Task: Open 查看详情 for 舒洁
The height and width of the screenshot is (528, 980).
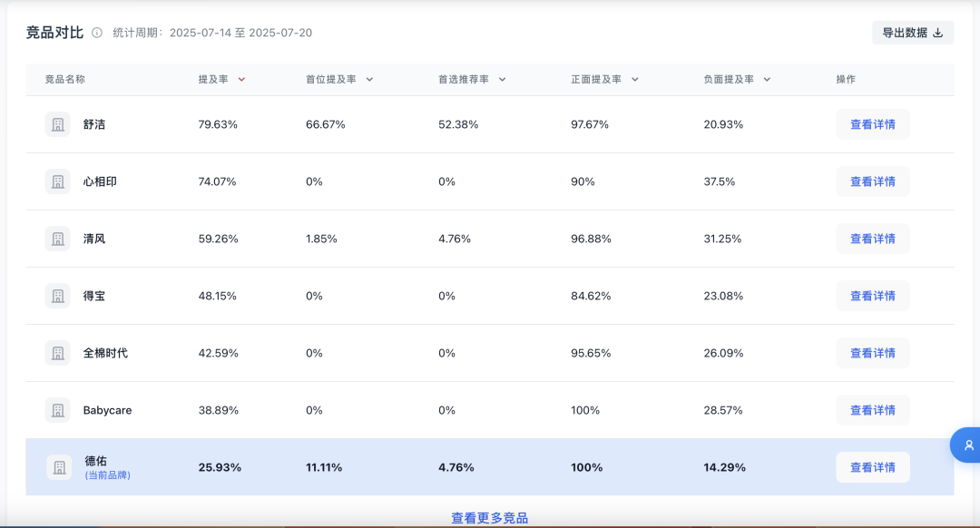Action: pyautogui.click(x=873, y=124)
